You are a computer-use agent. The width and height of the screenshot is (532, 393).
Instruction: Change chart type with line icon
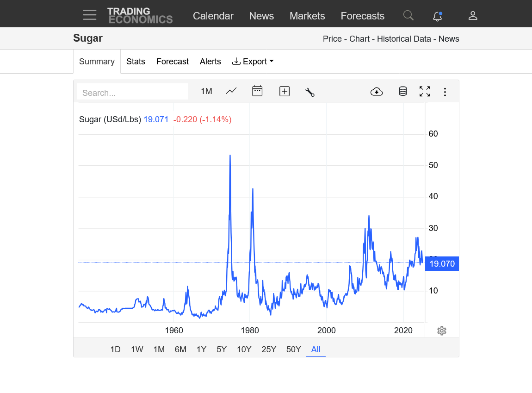point(231,91)
